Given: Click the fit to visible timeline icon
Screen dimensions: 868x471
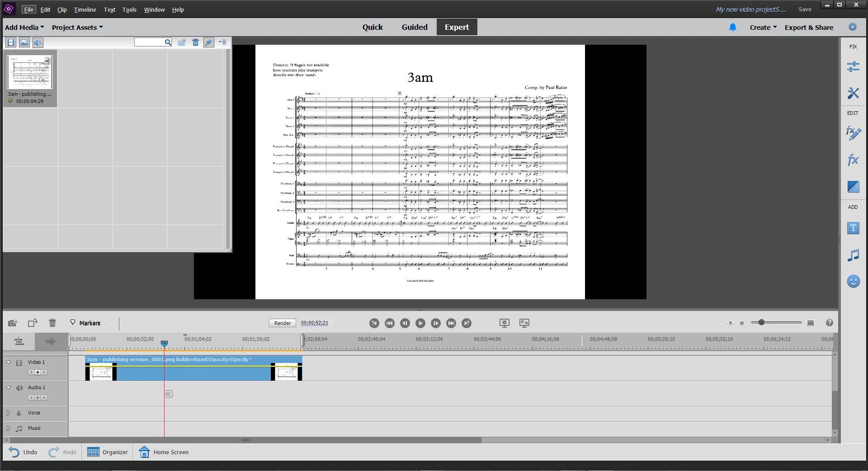Looking at the screenshot, I should point(731,323).
